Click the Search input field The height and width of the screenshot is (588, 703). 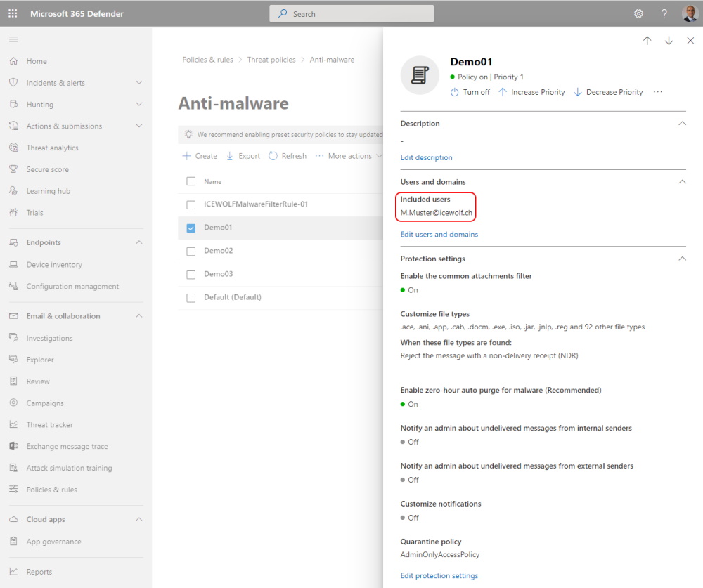(351, 13)
